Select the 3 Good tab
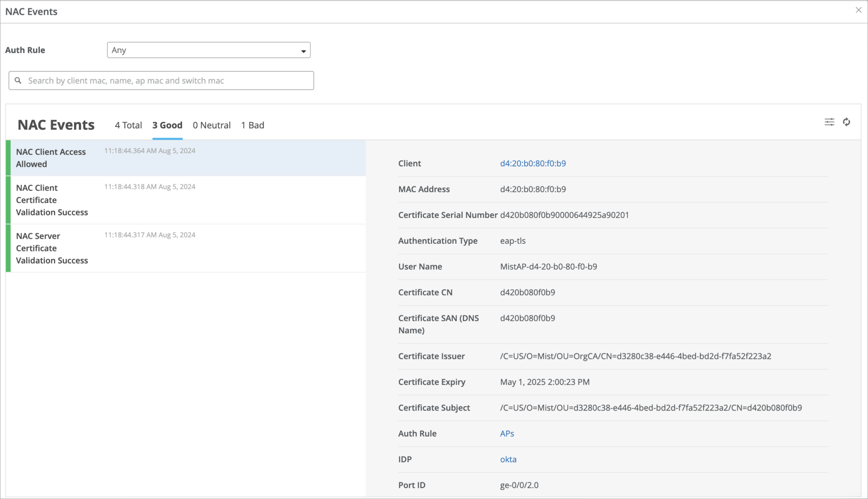868x499 pixels. point(167,125)
